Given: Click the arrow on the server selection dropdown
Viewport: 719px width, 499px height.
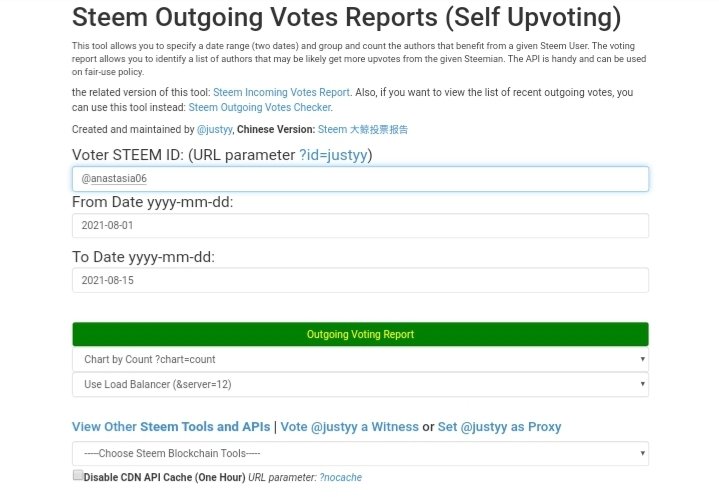Looking at the screenshot, I should (x=642, y=384).
